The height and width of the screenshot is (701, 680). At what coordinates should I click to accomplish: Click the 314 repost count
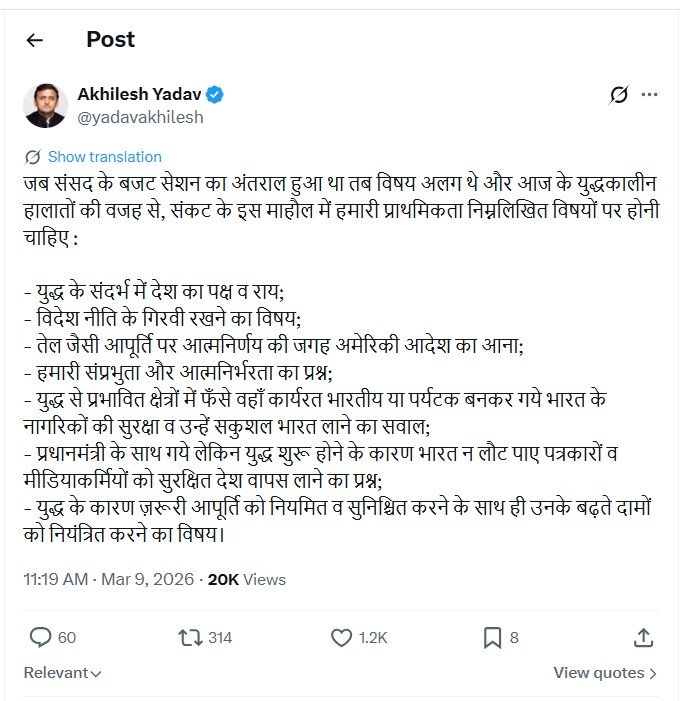[220, 637]
